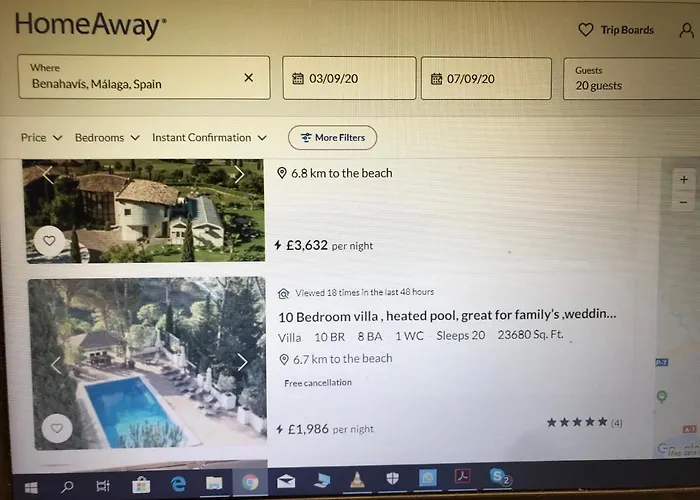Expand Instant Confirmation filter dropdown
The width and height of the screenshot is (700, 500).
click(x=209, y=138)
